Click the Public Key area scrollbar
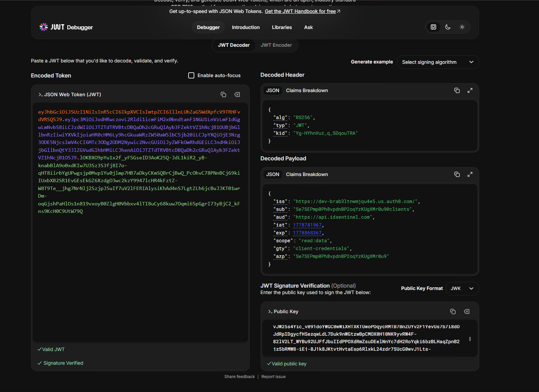 coord(470,339)
